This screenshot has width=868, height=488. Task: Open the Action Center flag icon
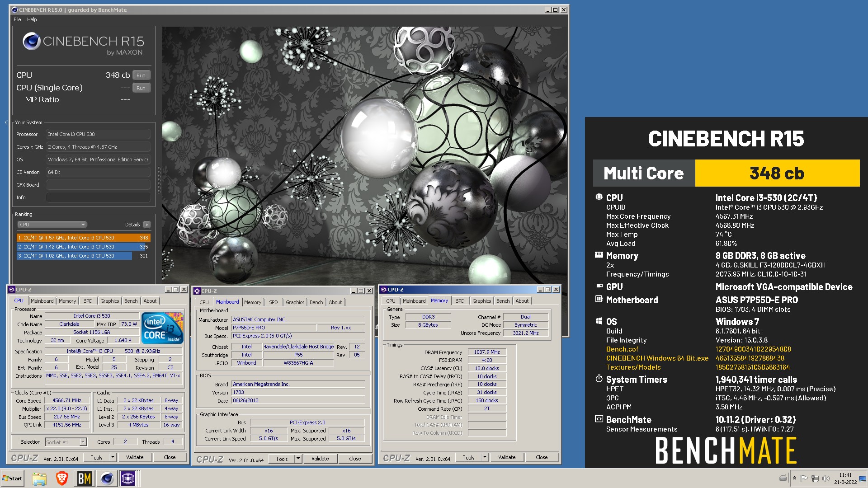point(804,478)
